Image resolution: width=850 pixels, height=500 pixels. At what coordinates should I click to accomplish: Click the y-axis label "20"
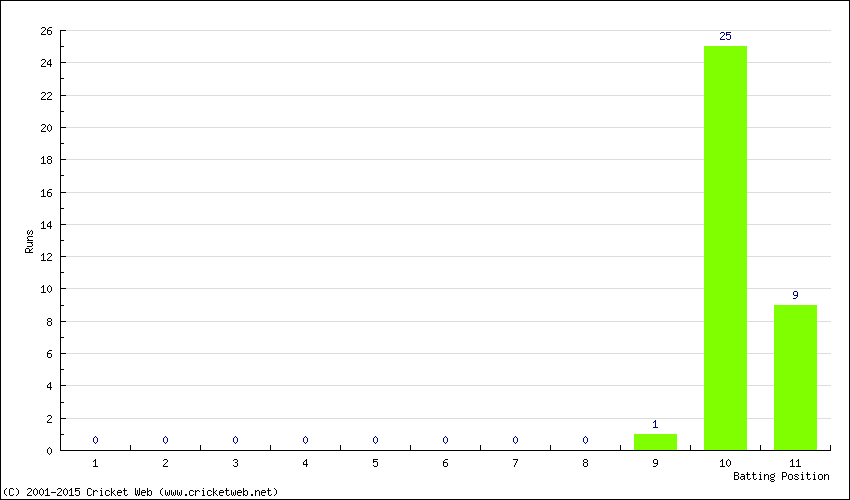pos(47,128)
